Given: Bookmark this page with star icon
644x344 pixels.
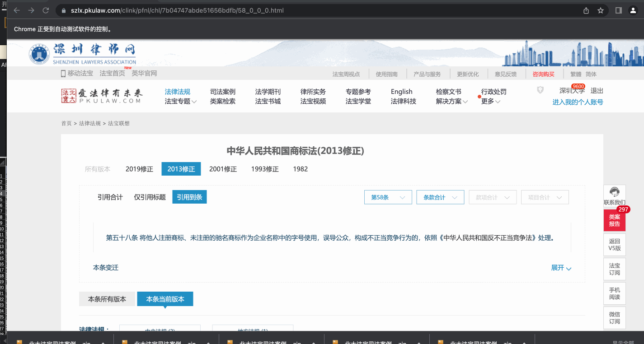Looking at the screenshot, I should [601, 10].
